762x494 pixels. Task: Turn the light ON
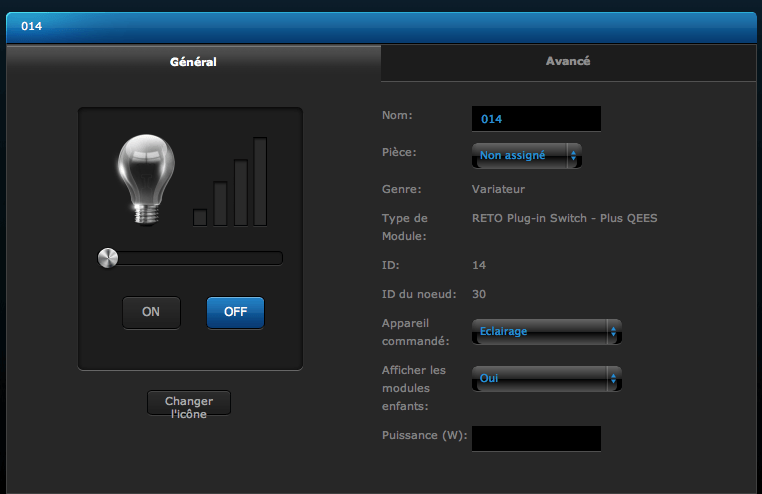click(x=151, y=312)
